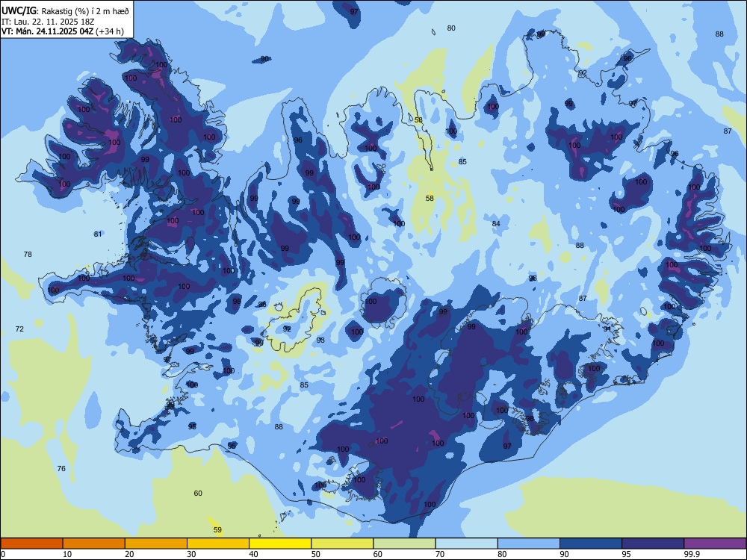The width and height of the screenshot is (747, 560).
Task: Click the '91' humidity value on the map
Action: point(607,329)
